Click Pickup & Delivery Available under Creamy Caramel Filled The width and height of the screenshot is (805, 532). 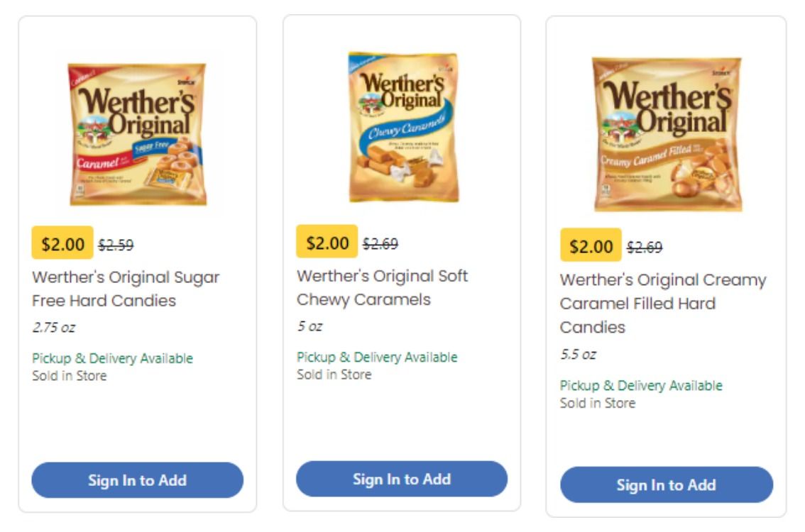pyautogui.click(x=641, y=386)
